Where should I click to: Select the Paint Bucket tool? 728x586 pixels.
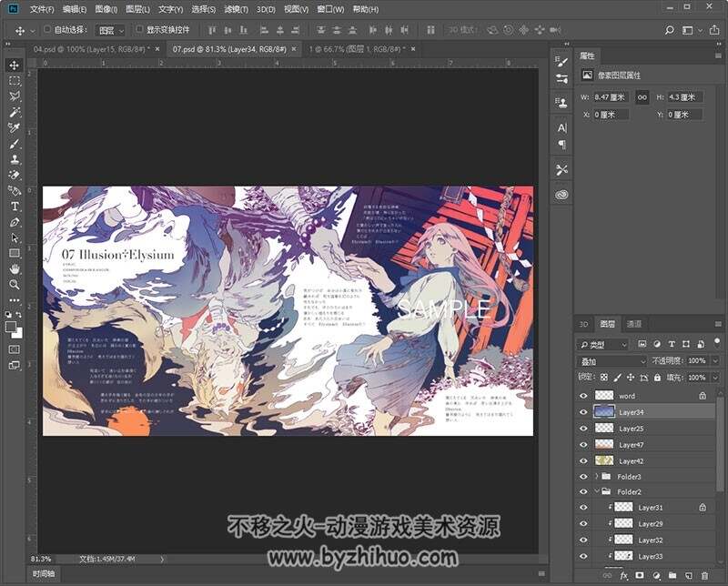tap(15, 190)
